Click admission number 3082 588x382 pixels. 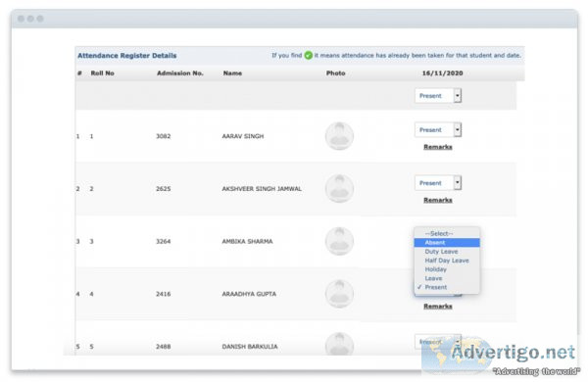tap(163, 136)
